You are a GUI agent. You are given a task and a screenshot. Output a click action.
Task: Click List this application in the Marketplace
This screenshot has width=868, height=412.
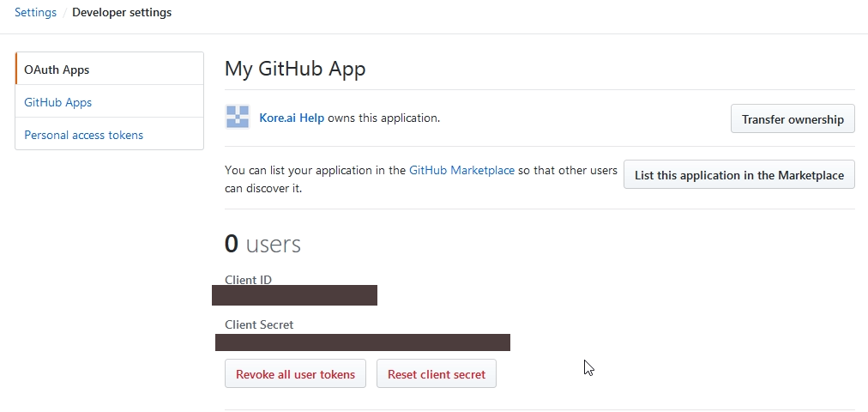[x=739, y=175]
